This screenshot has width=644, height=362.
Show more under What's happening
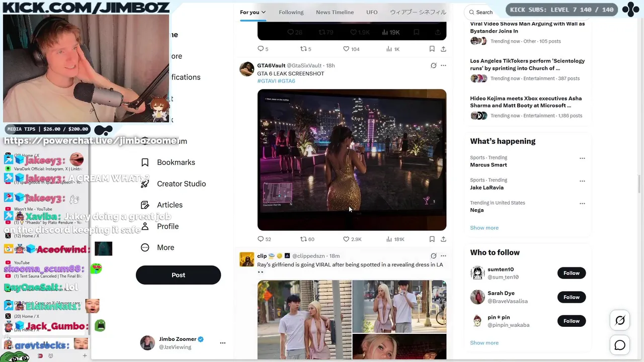click(484, 228)
